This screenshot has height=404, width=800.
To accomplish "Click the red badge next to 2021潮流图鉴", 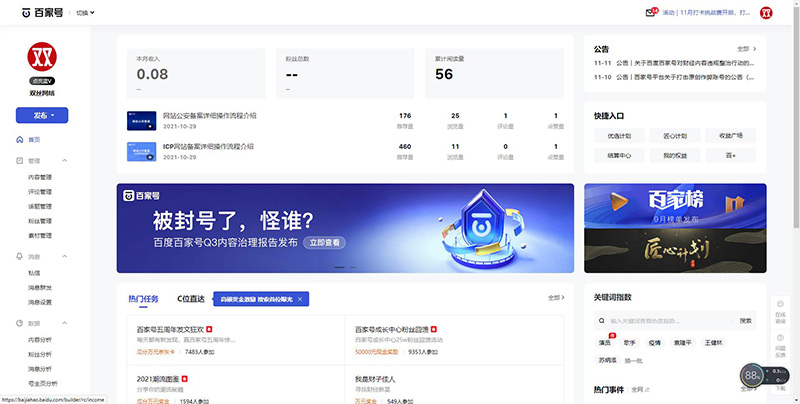I will coord(185,379).
